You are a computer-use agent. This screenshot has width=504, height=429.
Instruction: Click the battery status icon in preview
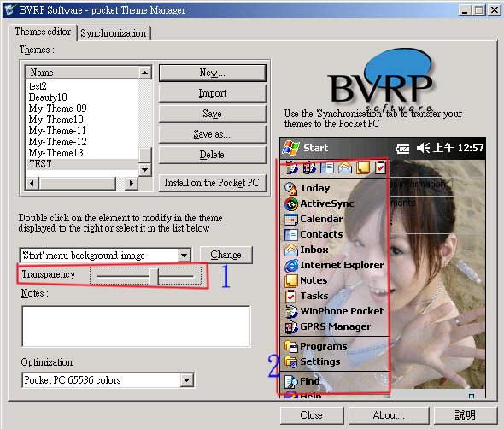tap(402, 149)
